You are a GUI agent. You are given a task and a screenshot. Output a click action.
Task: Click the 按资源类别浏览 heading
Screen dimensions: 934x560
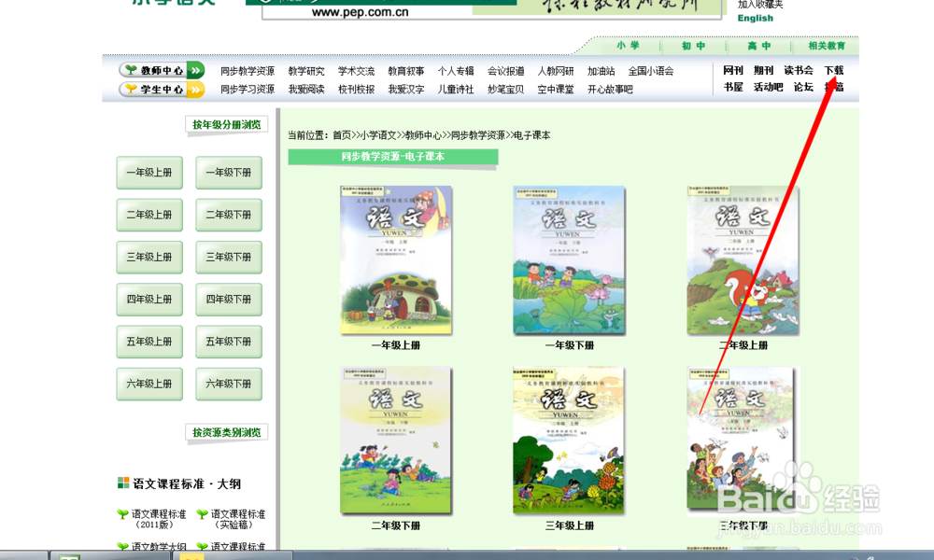tap(226, 432)
